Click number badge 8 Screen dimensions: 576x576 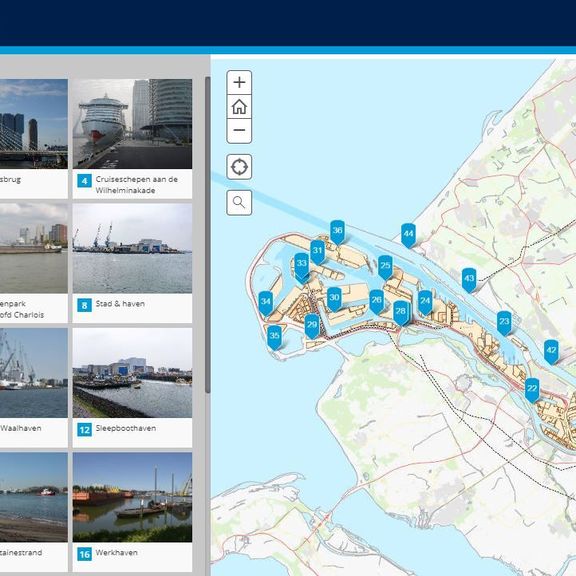[x=84, y=305]
